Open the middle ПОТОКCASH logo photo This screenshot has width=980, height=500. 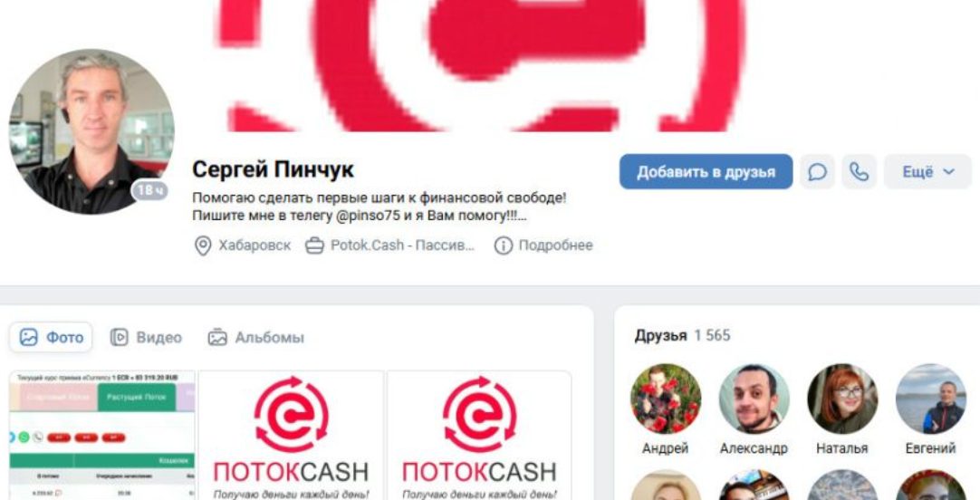click(x=291, y=436)
